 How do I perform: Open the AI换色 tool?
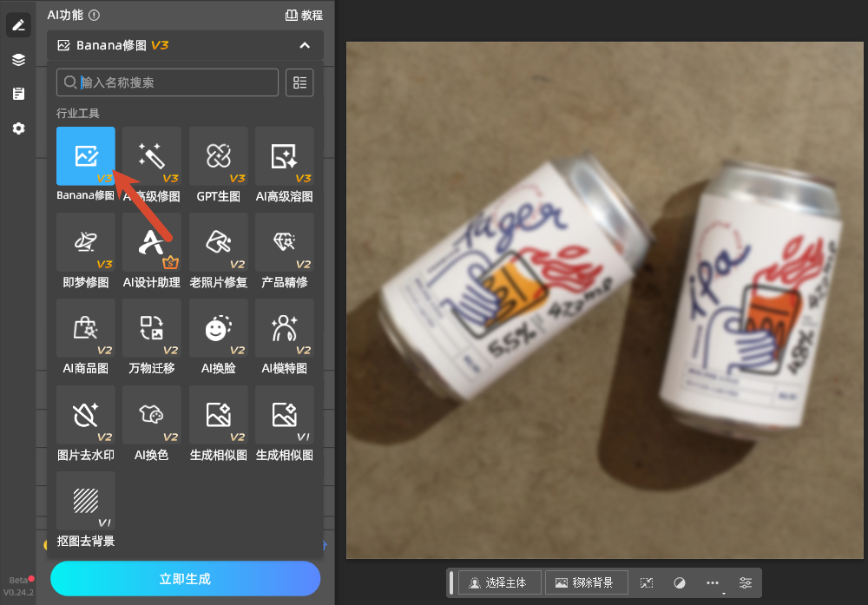coord(152,415)
